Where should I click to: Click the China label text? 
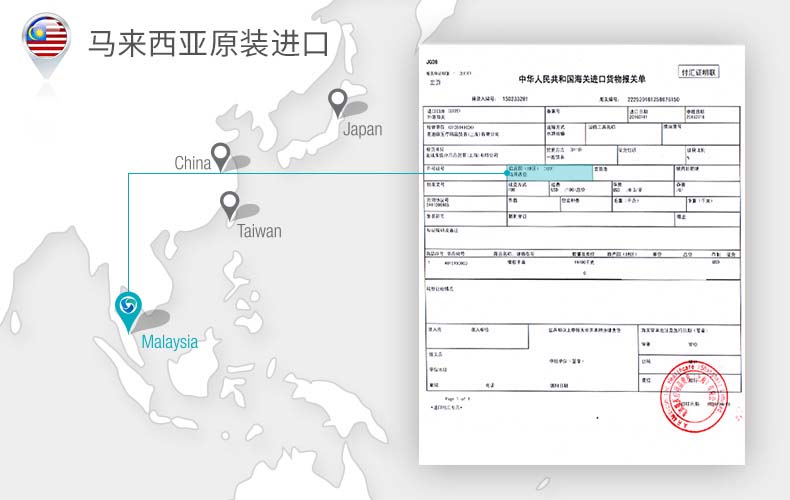pyautogui.click(x=192, y=163)
